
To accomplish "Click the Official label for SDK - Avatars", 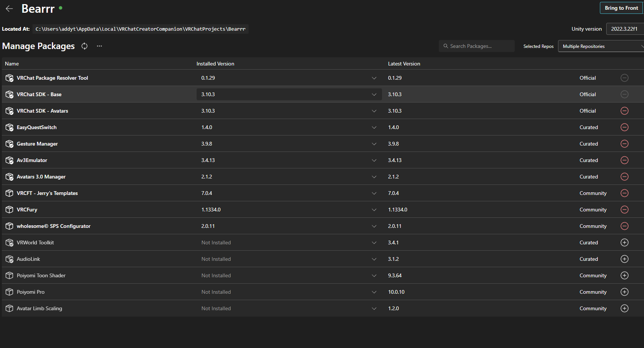I will [x=588, y=111].
